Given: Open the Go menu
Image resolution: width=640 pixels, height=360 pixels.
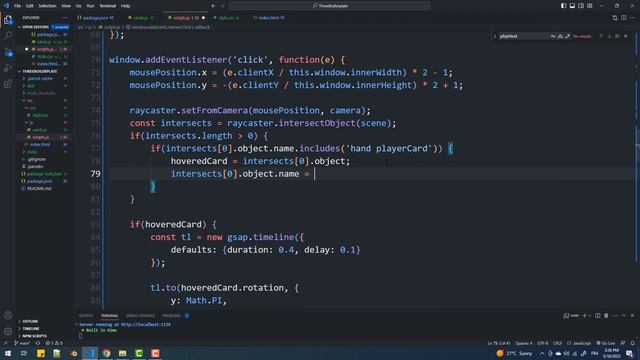Looking at the screenshot, I should pos(78,6).
